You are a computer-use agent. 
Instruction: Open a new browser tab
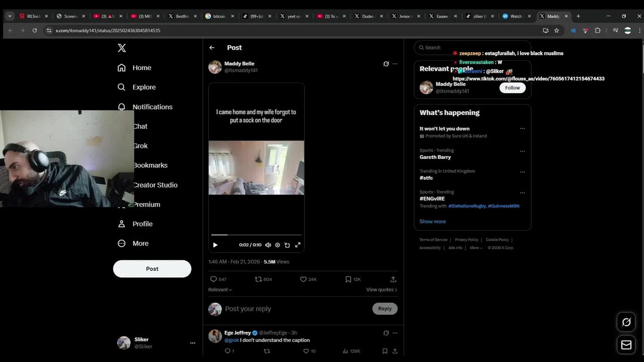(x=578, y=16)
